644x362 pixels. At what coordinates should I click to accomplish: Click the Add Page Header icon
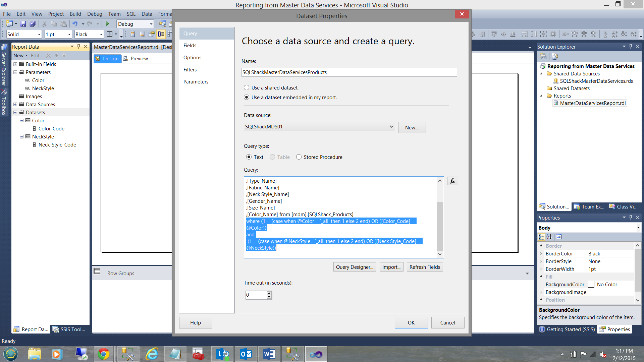(x=133, y=34)
